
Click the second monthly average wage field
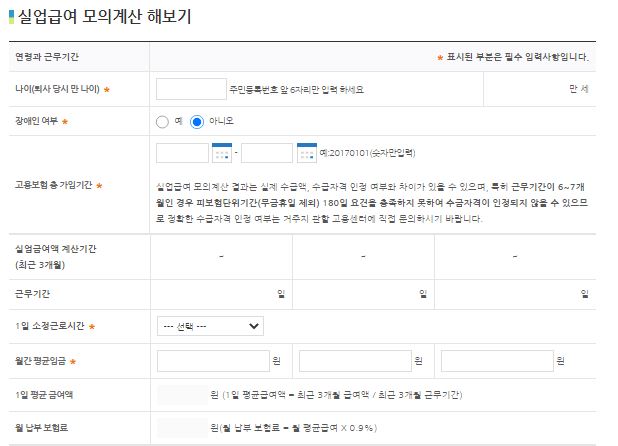(x=355, y=361)
